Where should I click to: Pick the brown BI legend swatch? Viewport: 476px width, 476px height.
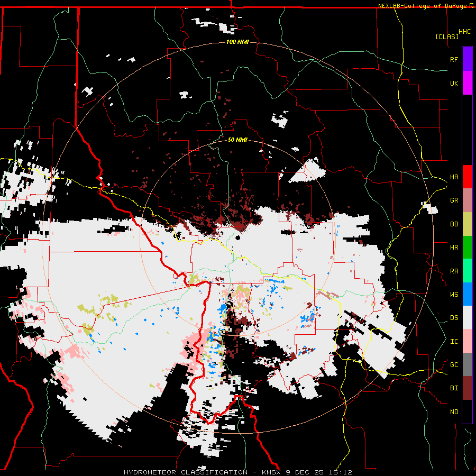pyautogui.click(x=467, y=388)
